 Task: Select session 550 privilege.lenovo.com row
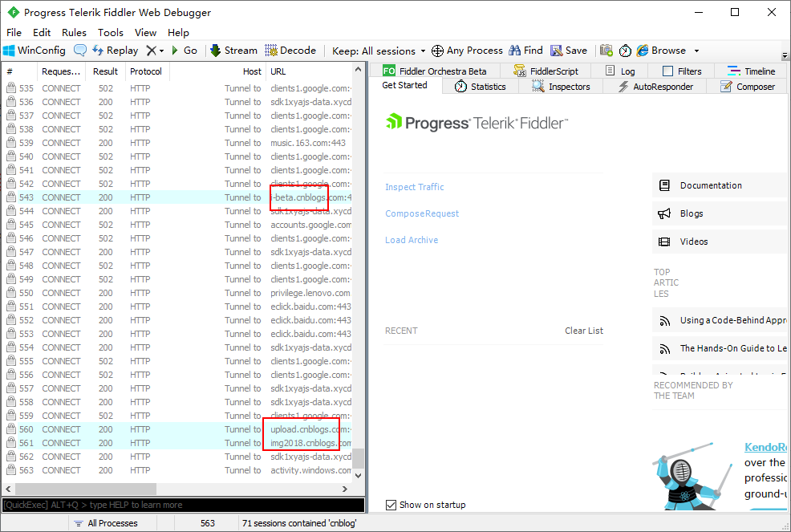[x=178, y=293]
